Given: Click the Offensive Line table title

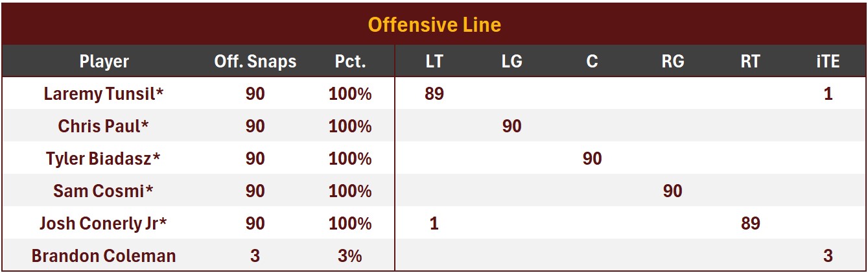Looking at the screenshot, I should pos(434,25).
